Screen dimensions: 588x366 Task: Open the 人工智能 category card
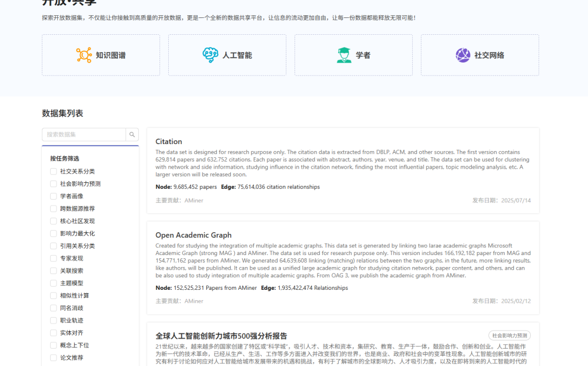click(227, 55)
